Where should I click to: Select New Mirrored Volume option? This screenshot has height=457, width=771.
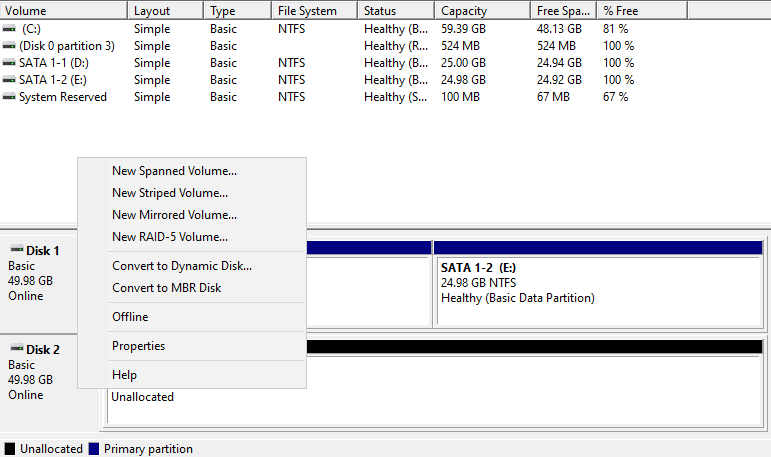(192, 215)
